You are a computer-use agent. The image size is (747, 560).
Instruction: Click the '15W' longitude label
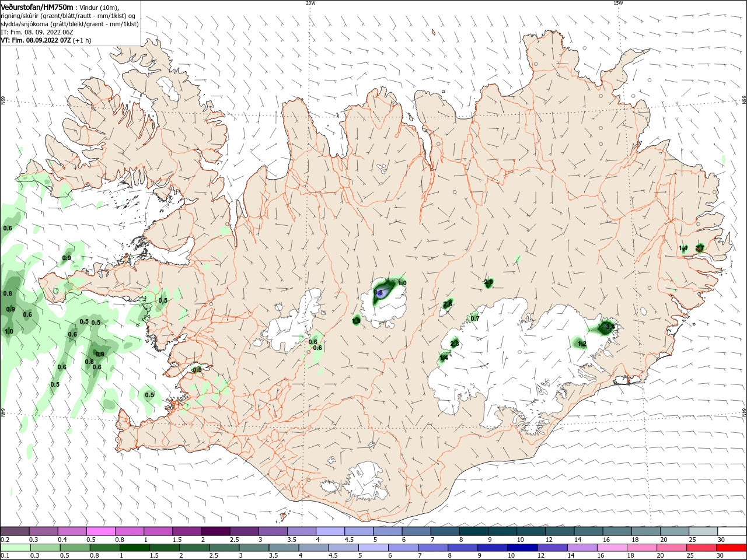[x=618, y=3]
